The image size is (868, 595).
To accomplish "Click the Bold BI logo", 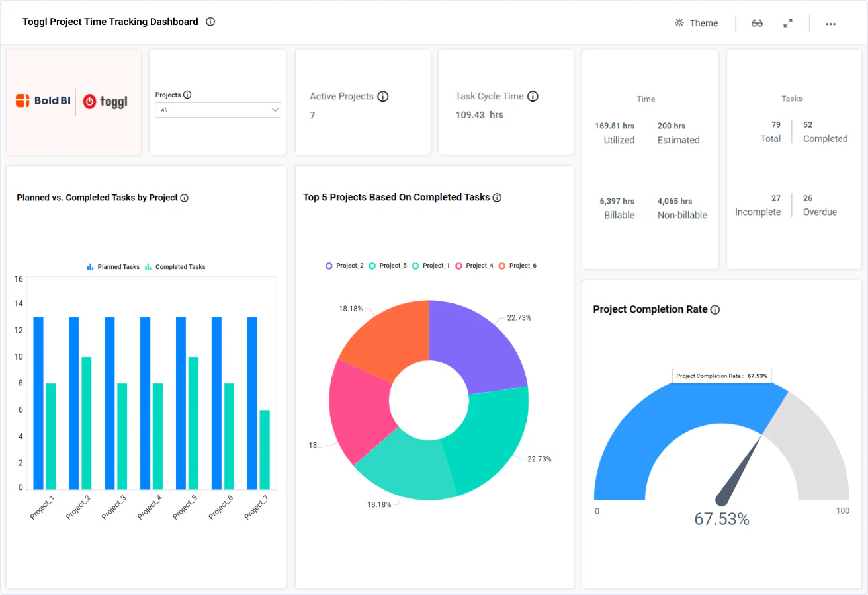I will click(x=43, y=100).
